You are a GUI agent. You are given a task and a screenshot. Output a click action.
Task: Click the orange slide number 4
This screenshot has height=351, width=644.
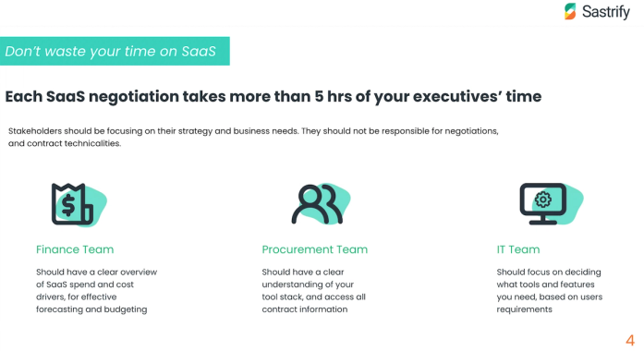tap(630, 340)
